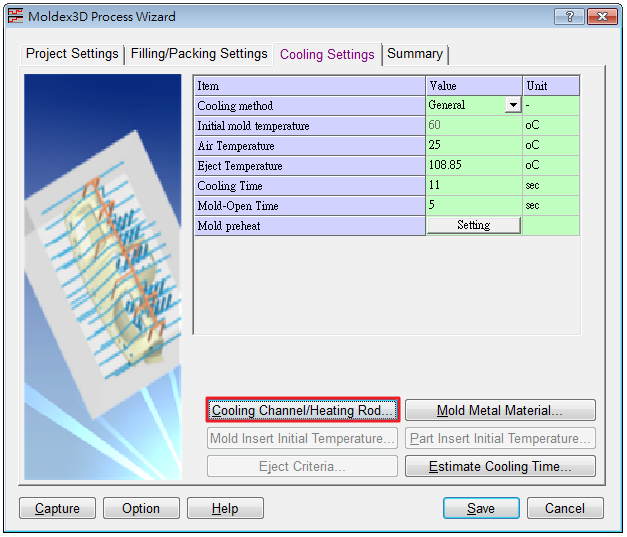Click the Mold preheat row label

pyautogui.click(x=310, y=226)
